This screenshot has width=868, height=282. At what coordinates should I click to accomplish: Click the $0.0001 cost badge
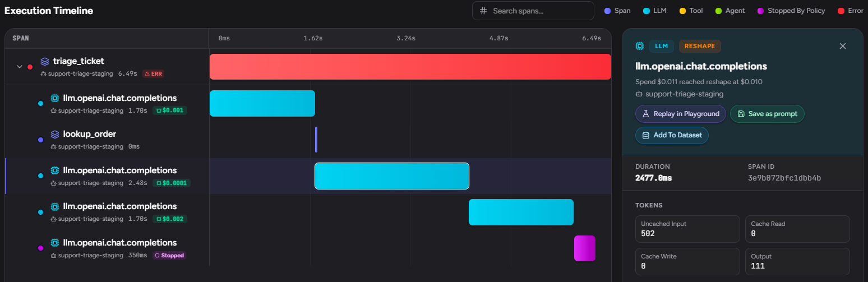[172, 183]
